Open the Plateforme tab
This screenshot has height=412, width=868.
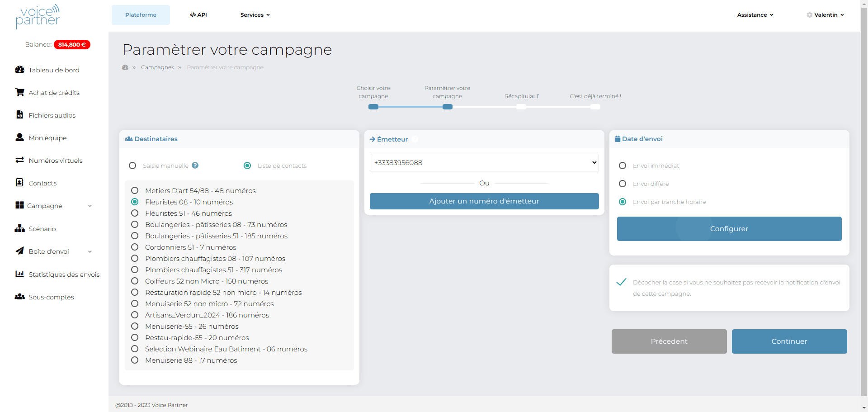(141, 15)
